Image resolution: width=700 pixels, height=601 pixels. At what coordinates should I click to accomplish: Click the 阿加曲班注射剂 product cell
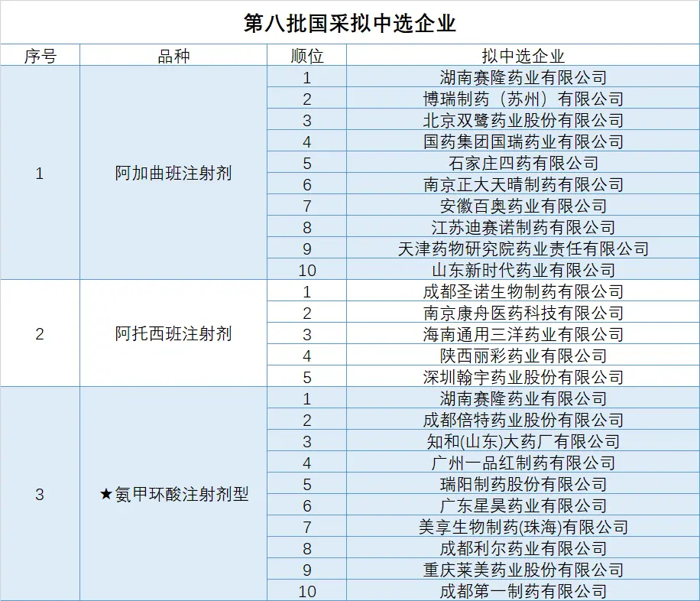point(173,173)
